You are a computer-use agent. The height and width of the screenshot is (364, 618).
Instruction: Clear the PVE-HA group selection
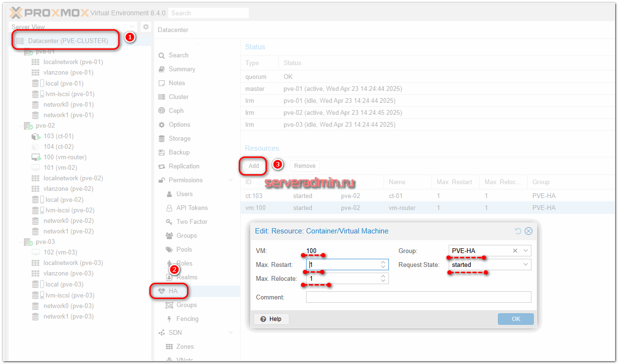(x=515, y=251)
